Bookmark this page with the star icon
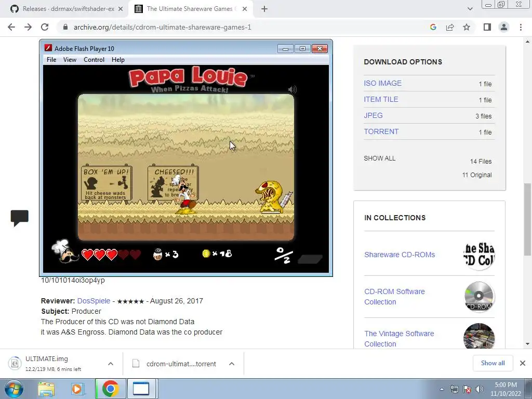This screenshot has height=399, width=532. (467, 27)
